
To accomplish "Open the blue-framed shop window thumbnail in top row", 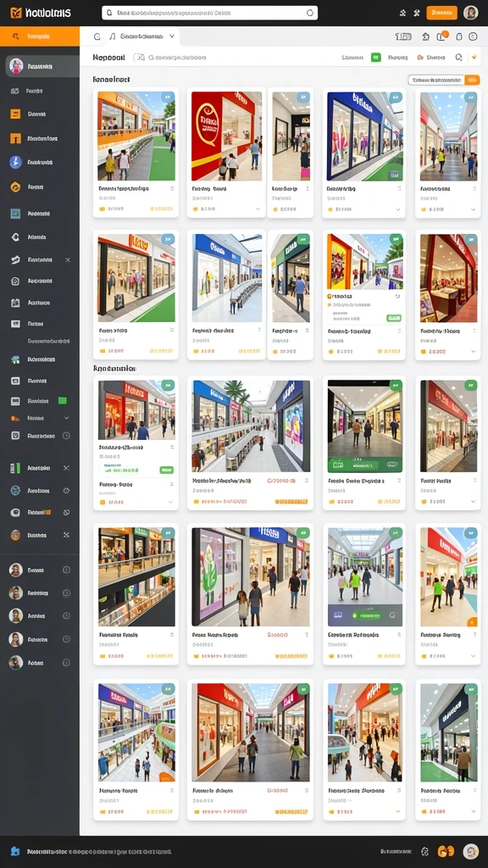I will tap(364, 136).
